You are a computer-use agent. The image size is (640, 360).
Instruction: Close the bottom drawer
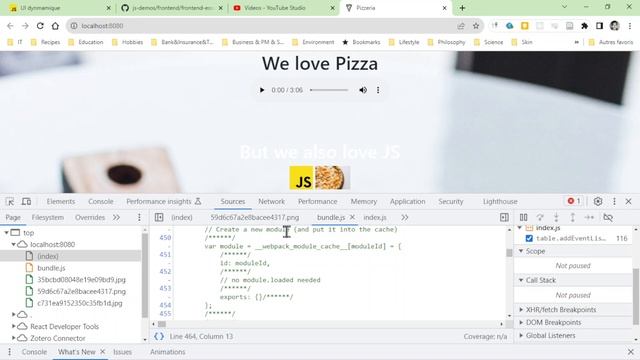coord(631,352)
